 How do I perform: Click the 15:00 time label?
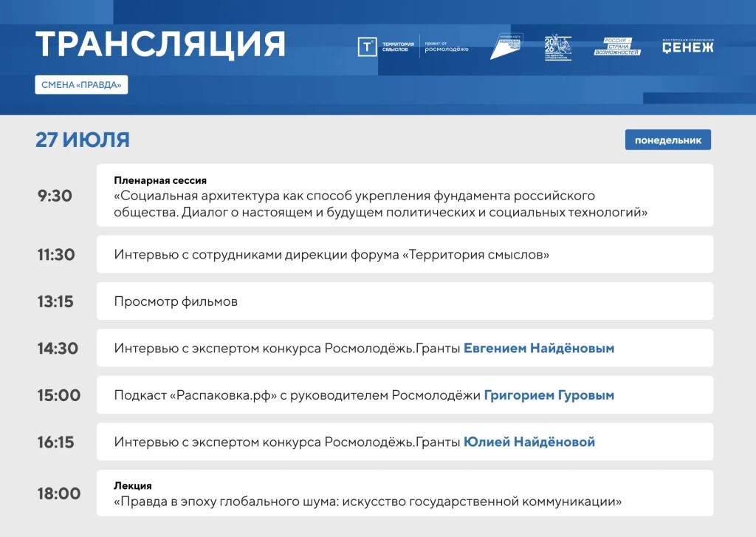[x=59, y=395]
